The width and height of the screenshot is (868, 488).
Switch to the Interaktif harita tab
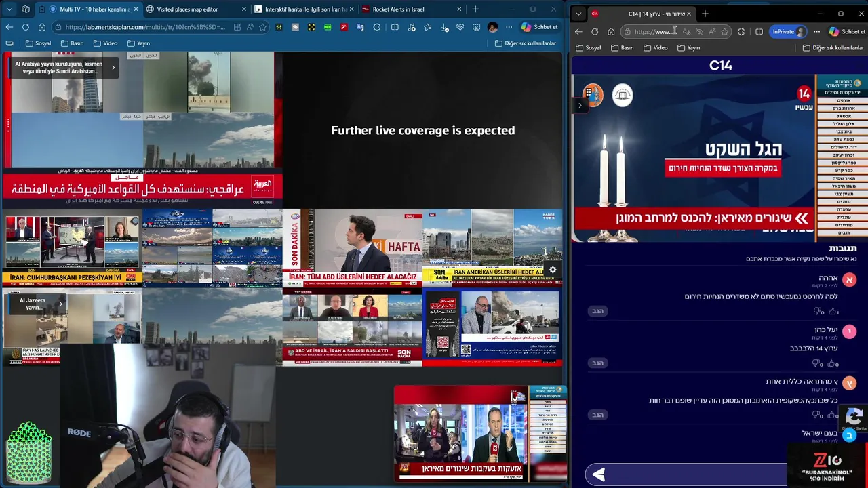(304, 9)
